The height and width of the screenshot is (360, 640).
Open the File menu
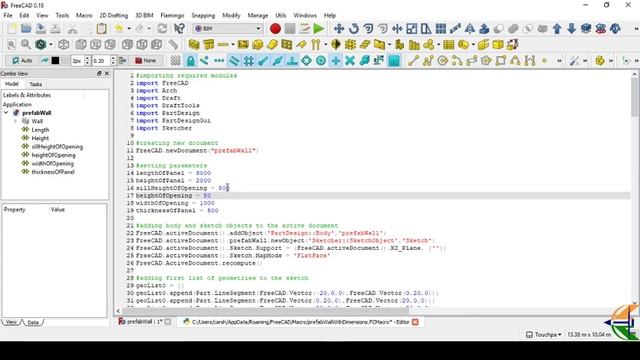point(8,15)
